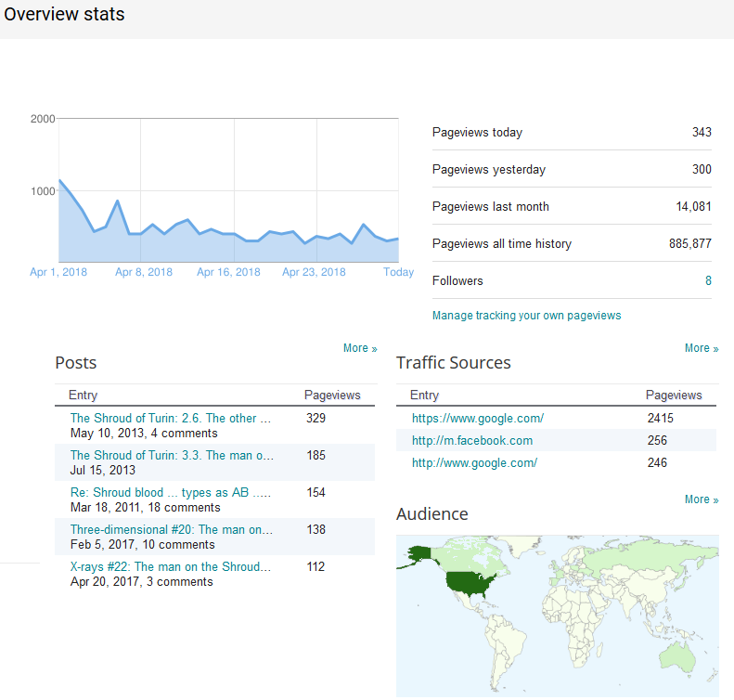The height and width of the screenshot is (700, 734).
Task: Click 'May 10, 2013, 4 comments' text
Action: [144, 434]
